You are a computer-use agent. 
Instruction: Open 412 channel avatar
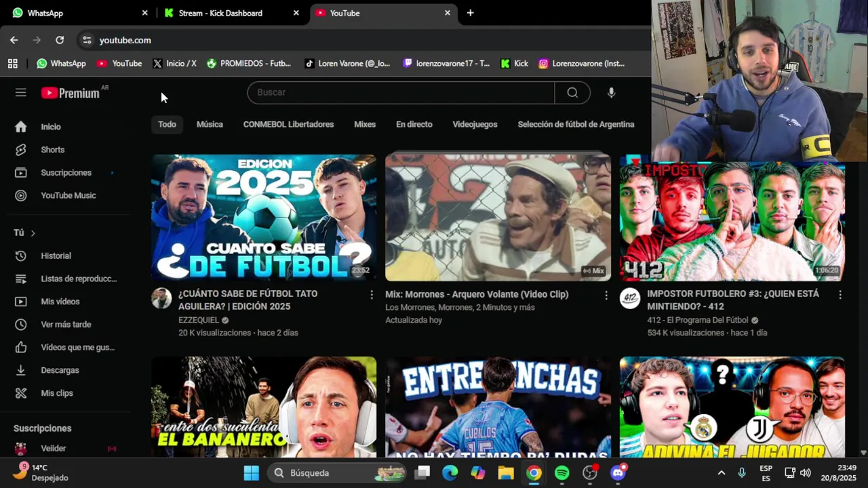point(630,298)
